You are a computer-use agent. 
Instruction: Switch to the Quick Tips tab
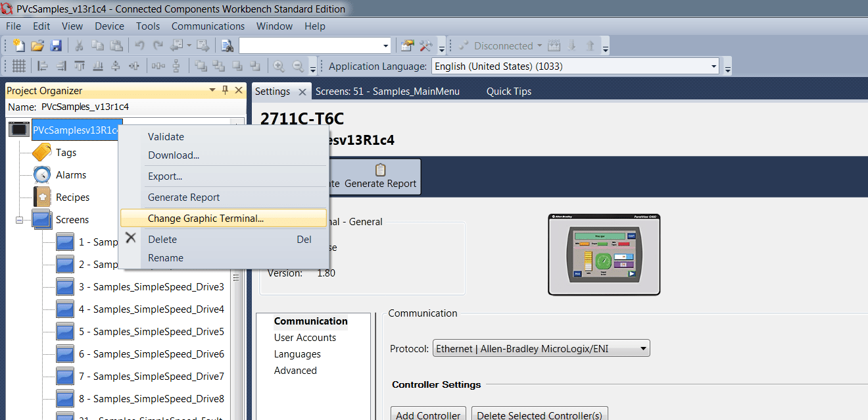(x=508, y=91)
